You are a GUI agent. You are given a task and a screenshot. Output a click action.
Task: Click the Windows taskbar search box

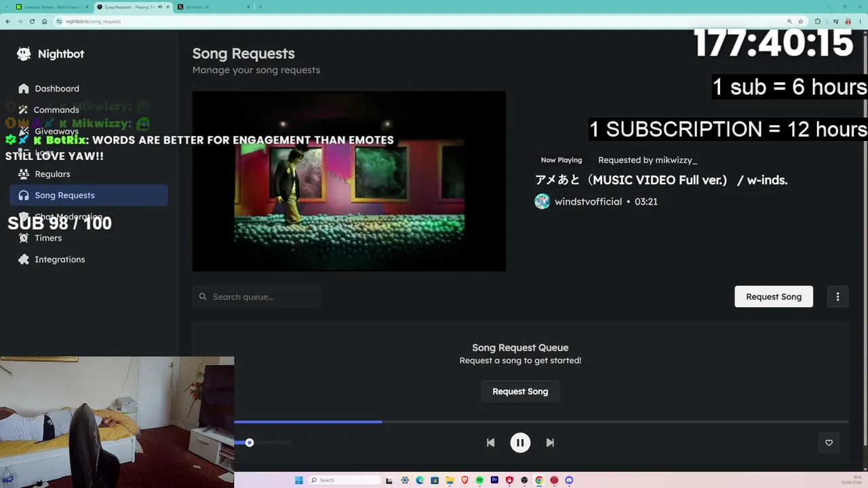[344, 480]
